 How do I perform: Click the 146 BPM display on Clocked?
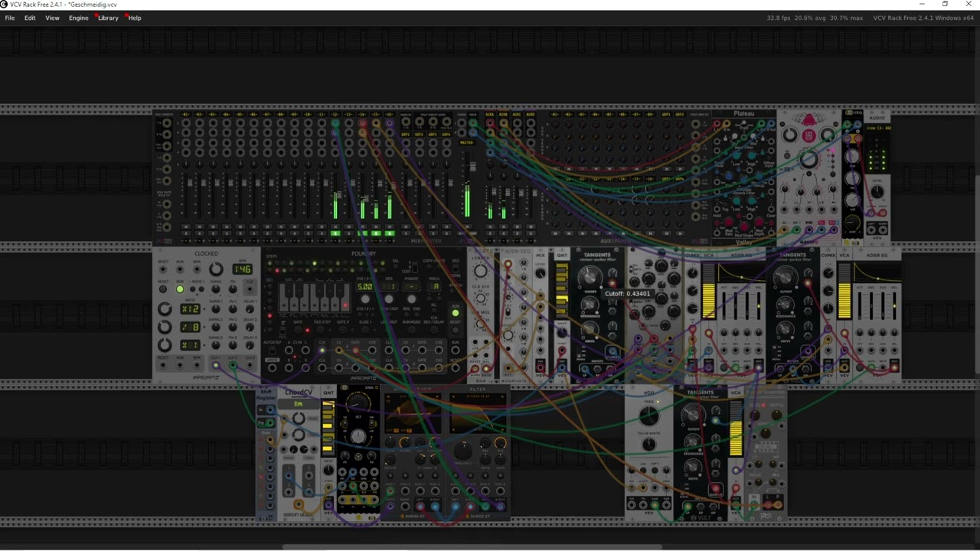[242, 269]
